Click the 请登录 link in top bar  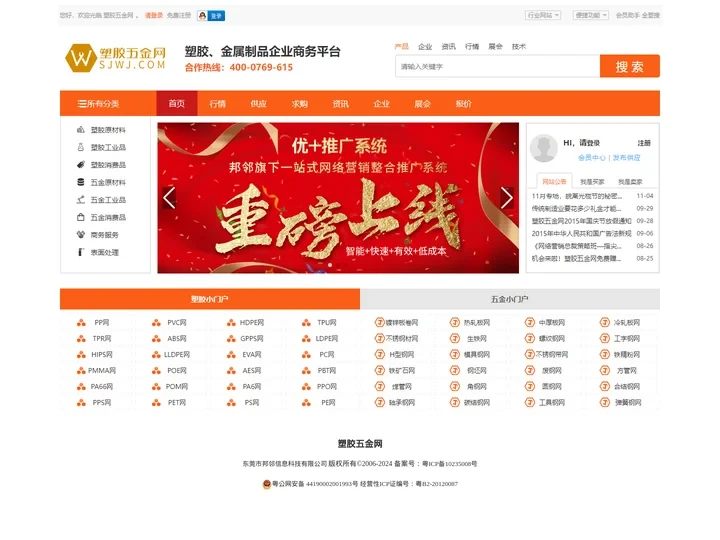click(x=154, y=15)
